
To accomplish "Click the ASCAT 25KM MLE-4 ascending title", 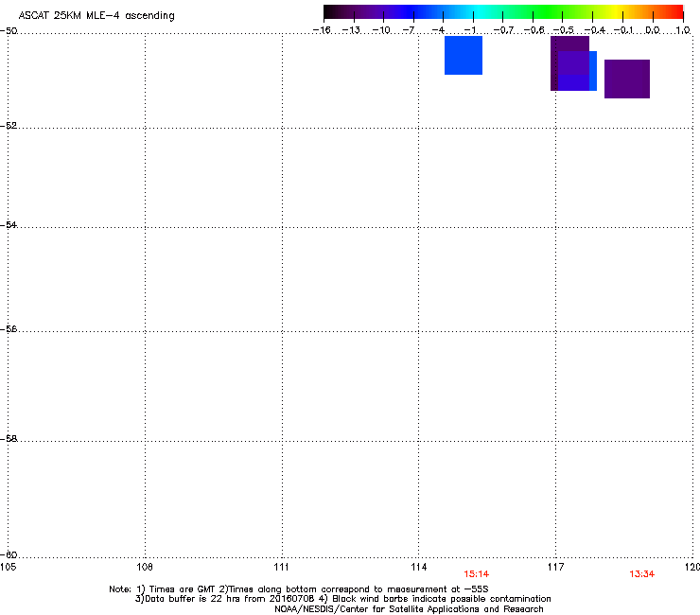I will (96, 15).
